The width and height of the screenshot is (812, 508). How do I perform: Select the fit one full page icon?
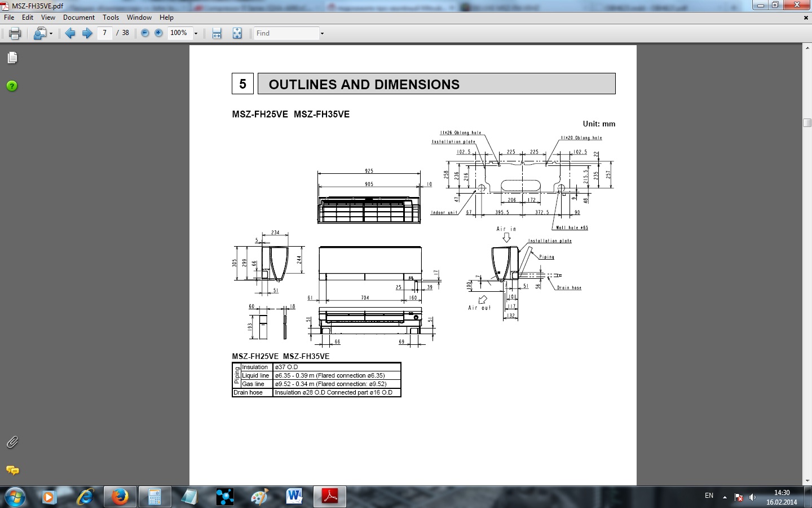tap(237, 33)
